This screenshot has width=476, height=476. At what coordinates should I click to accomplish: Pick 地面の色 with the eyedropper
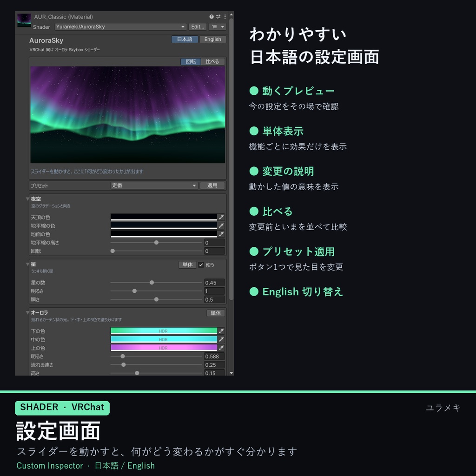click(x=222, y=234)
